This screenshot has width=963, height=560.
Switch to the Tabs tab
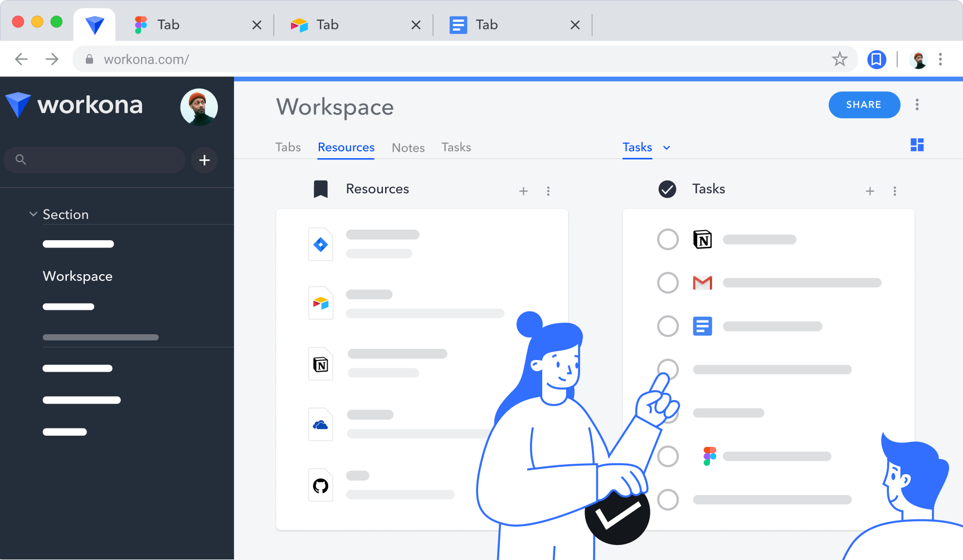(288, 147)
